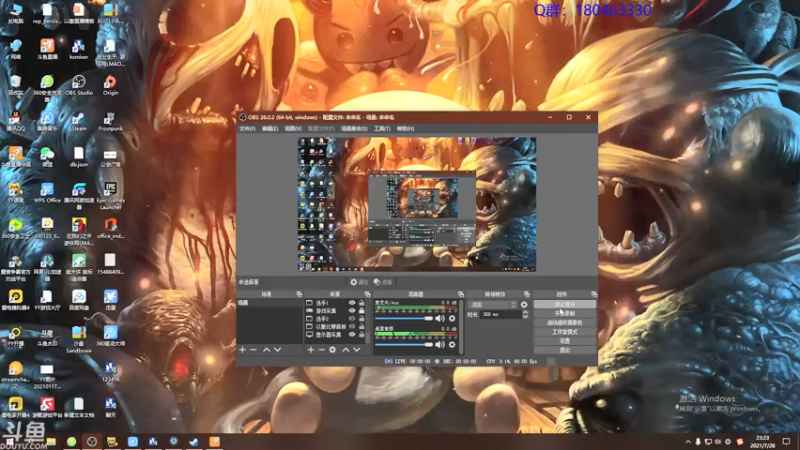Image resolution: width=800 pixels, height=450 pixels.
Task: Toggle visibility eye for 游戏采集 source
Action: tap(352, 311)
